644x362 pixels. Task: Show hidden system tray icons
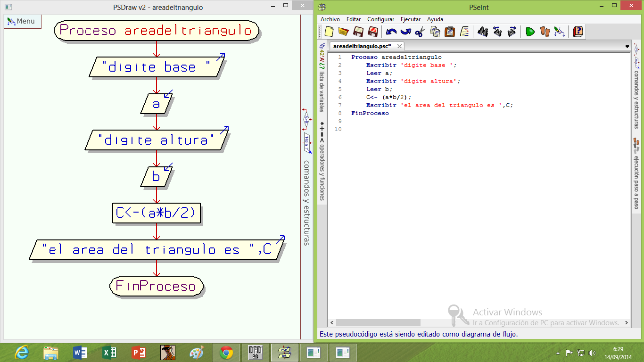click(x=558, y=353)
